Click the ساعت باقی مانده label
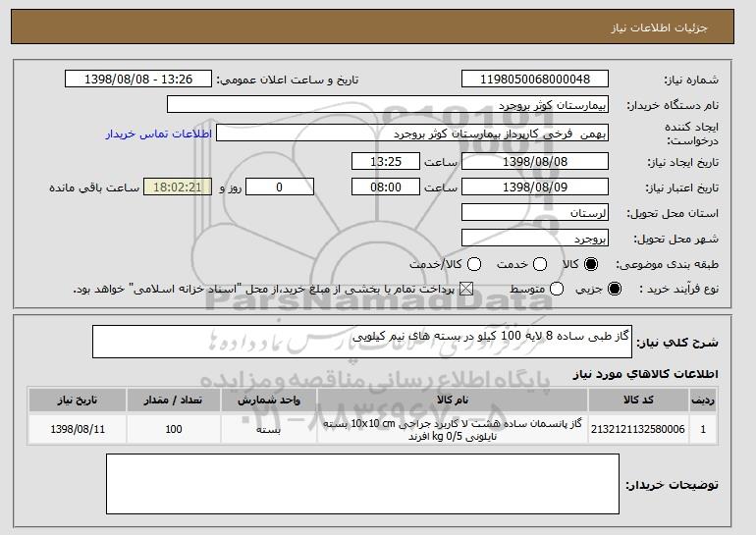 [94, 187]
